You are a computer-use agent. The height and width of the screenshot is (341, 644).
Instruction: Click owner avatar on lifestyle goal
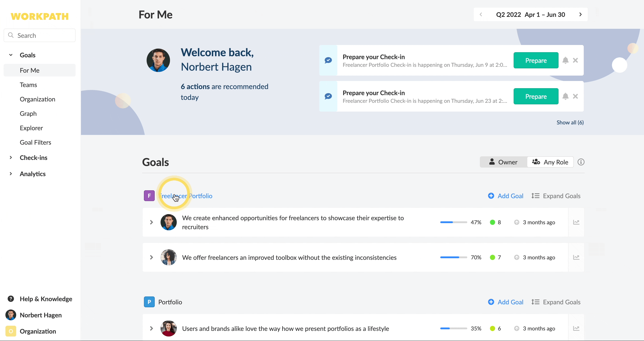point(168,328)
